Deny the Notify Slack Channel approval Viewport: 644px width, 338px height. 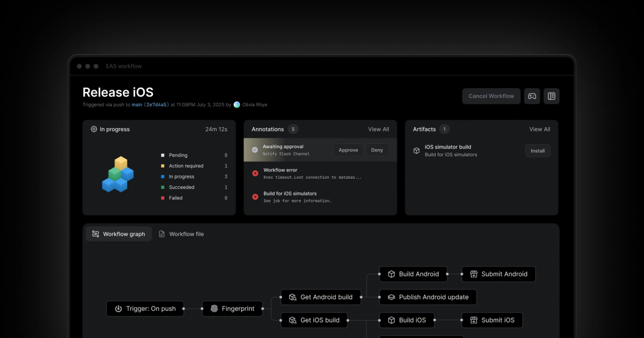pos(377,150)
